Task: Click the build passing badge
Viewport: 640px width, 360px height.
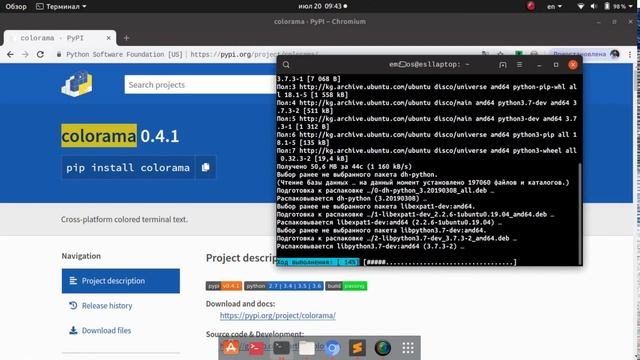Action: [346, 286]
